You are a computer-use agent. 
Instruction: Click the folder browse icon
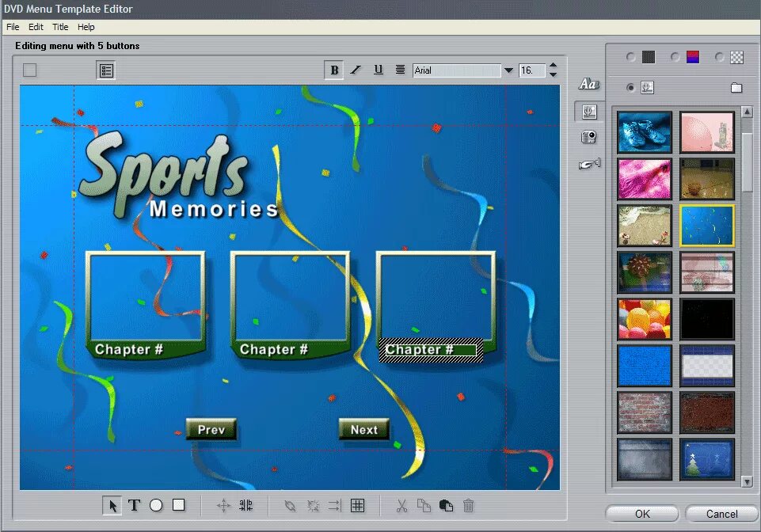coord(736,87)
